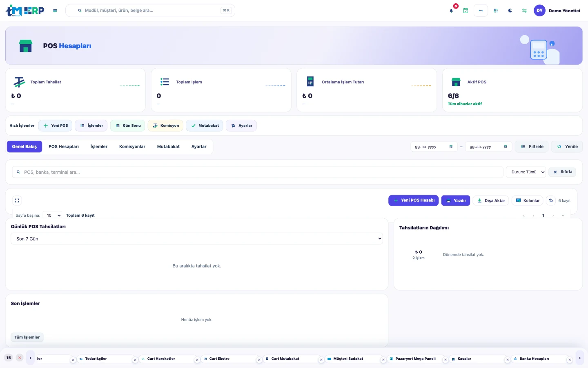
Task: Click the green swap arrows header icon
Action: pos(524,11)
